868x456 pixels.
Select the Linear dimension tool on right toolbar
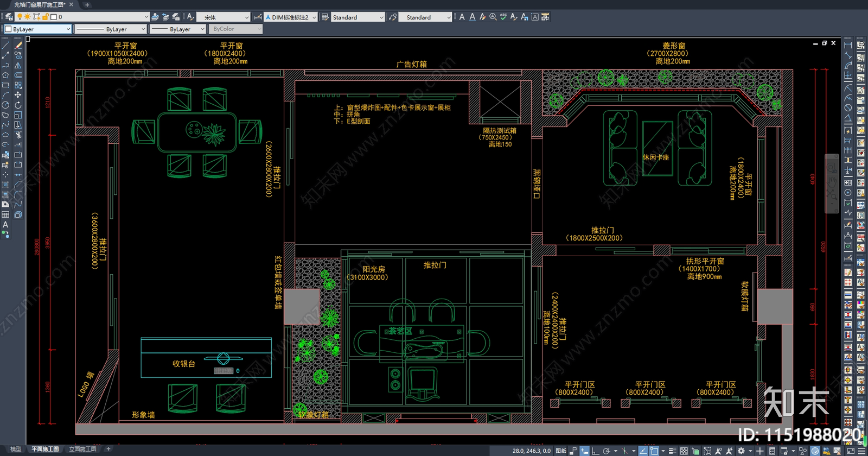coord(848,45)
